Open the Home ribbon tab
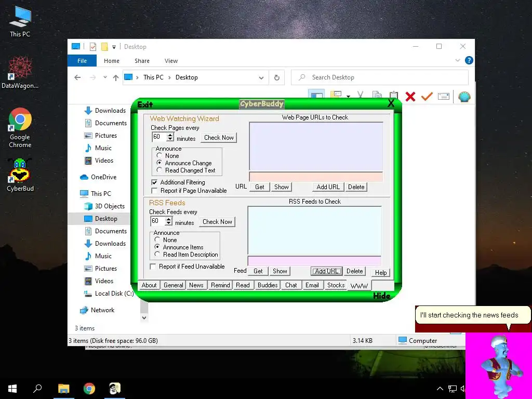 coord(112,61)
